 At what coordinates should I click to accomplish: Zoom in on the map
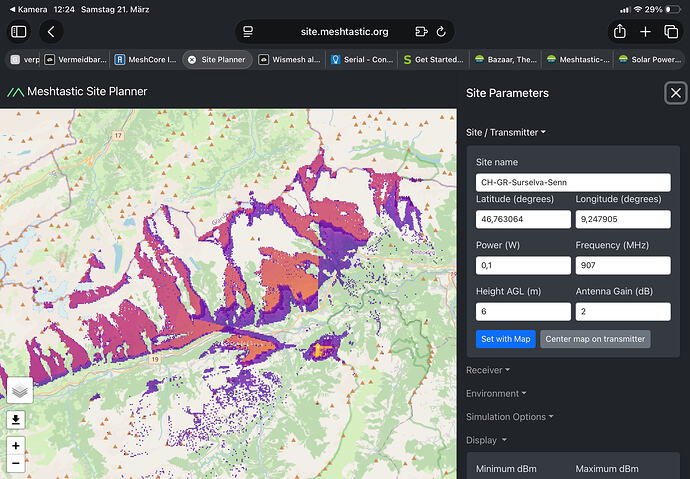[16, 445]
